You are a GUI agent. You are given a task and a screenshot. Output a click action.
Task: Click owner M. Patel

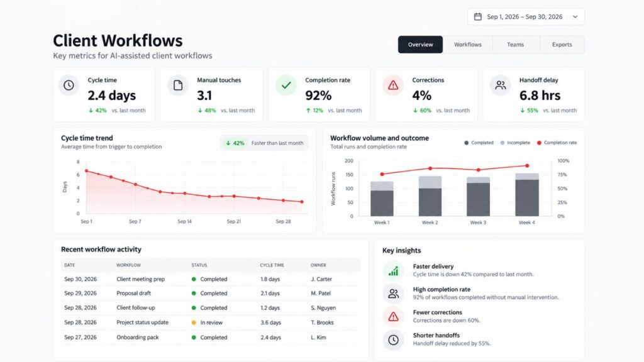point(321,293)
